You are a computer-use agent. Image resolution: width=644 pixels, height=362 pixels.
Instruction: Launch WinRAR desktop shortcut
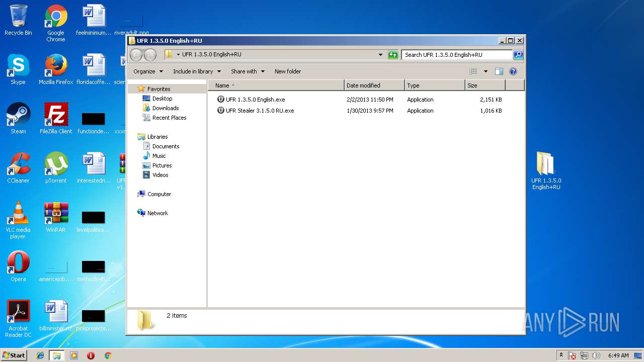56,217
